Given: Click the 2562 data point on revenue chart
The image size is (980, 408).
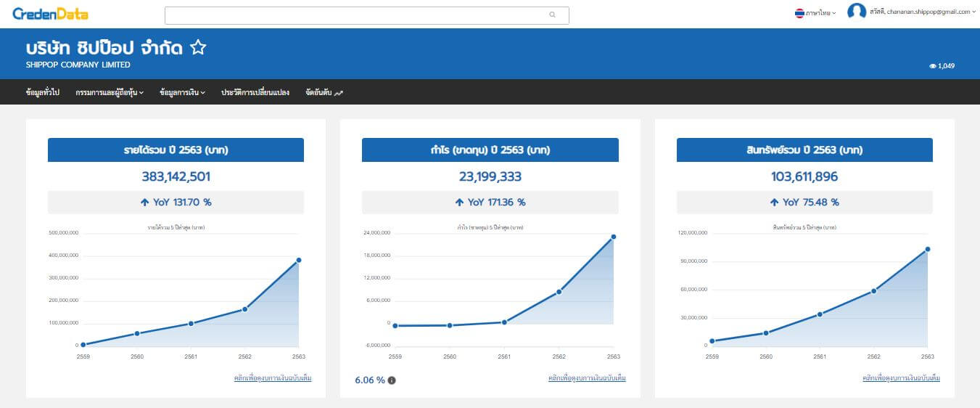Looking at the screenshot, I should (x=244, y=309).
